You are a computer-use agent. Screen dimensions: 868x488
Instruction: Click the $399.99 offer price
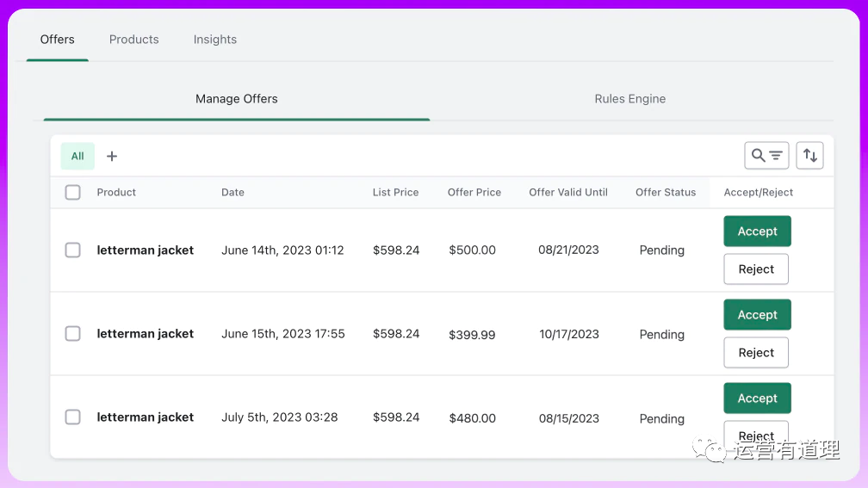click(x=472, y=335)
